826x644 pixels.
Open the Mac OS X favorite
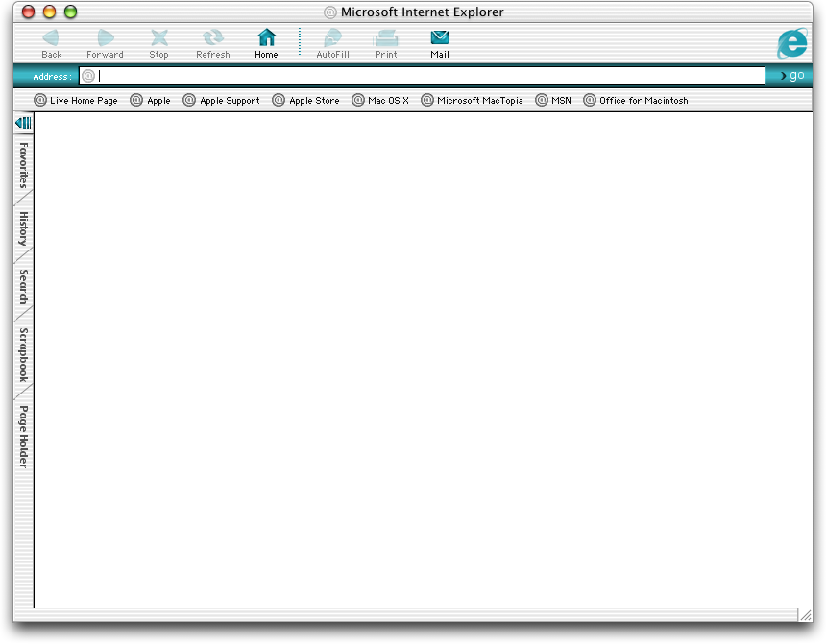380,100
